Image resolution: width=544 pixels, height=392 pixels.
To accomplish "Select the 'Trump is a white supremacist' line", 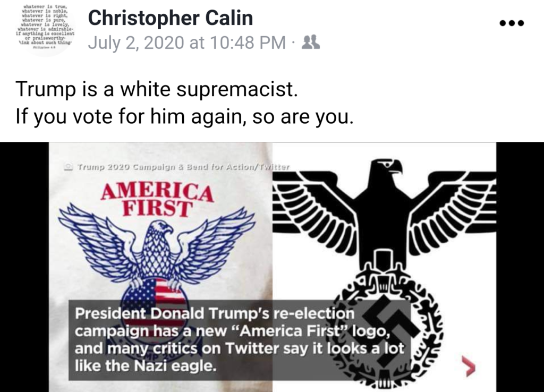I will coord(157,89).
